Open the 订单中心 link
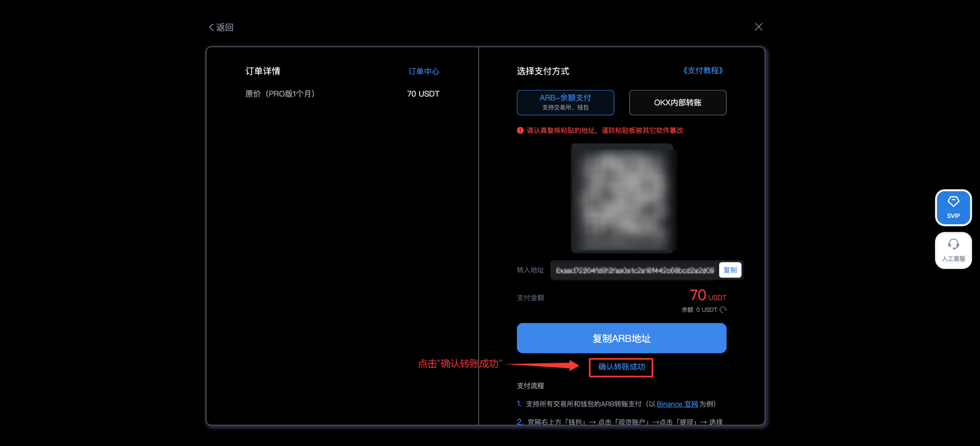Viewport: 980px width, 446px height. (x=424, y=71)
